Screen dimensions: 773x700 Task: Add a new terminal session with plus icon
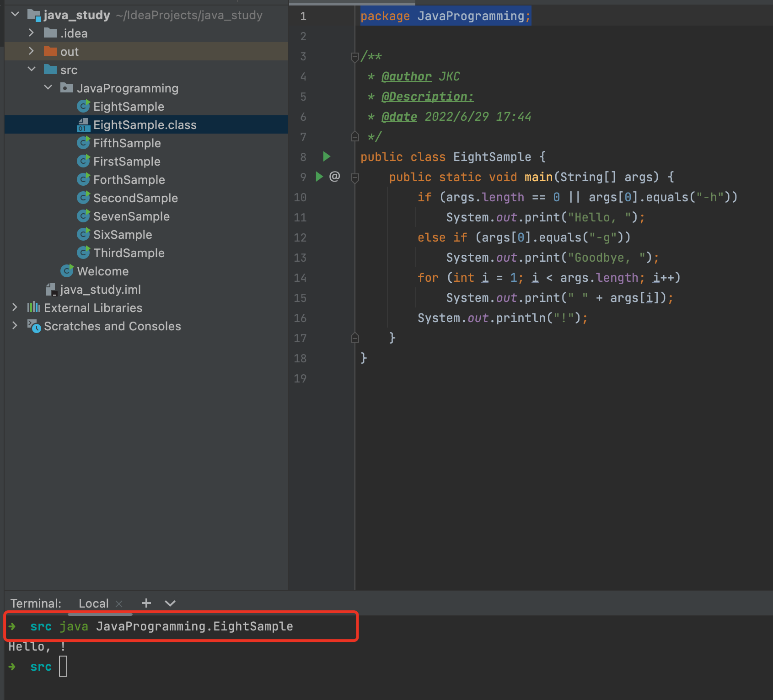pyautogui.click(x=146, y=603)
